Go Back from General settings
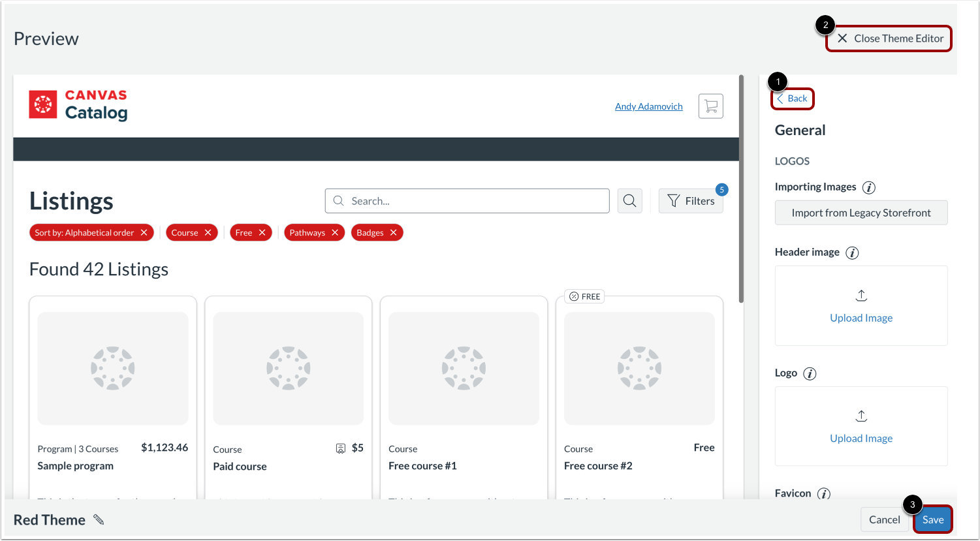The image size is (980, 541). coord(792,99)
